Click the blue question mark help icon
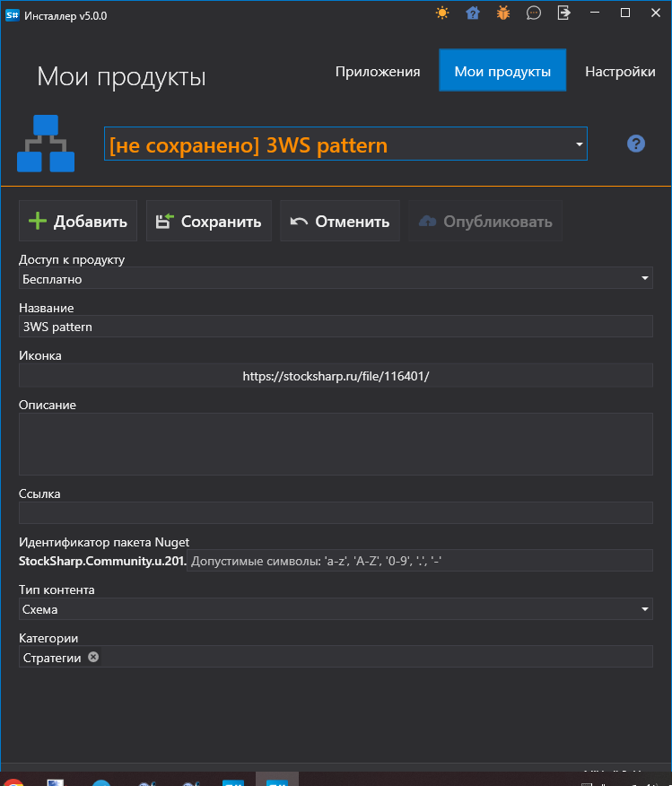The width and height of the screenshot is (672, 786). pyautogui.click(x=636, y=144)
